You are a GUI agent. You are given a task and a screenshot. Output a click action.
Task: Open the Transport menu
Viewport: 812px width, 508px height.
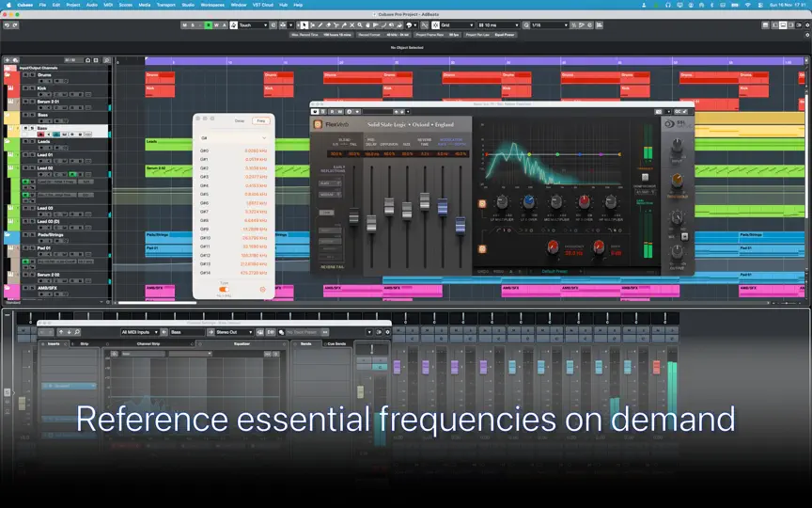165,5
